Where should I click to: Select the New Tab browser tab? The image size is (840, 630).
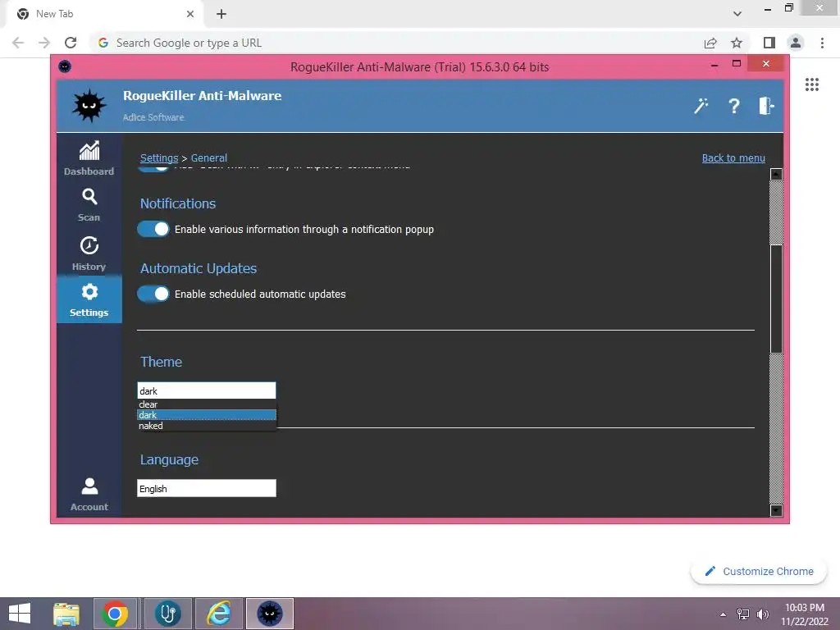coord(105,14)
